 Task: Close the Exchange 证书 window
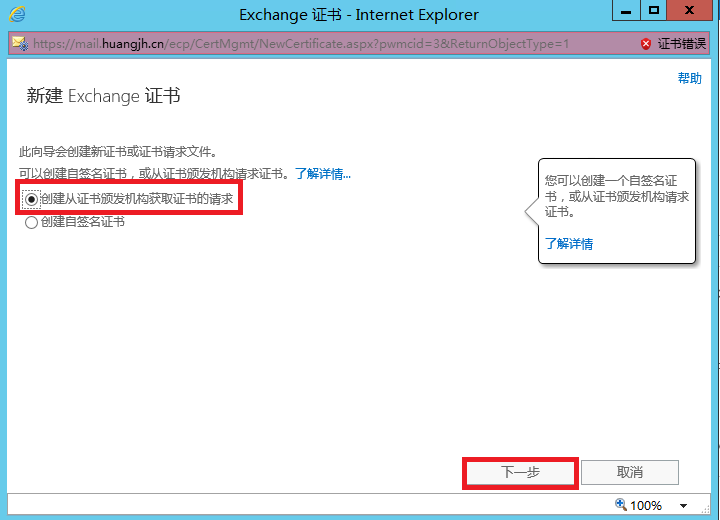(689, 11)
